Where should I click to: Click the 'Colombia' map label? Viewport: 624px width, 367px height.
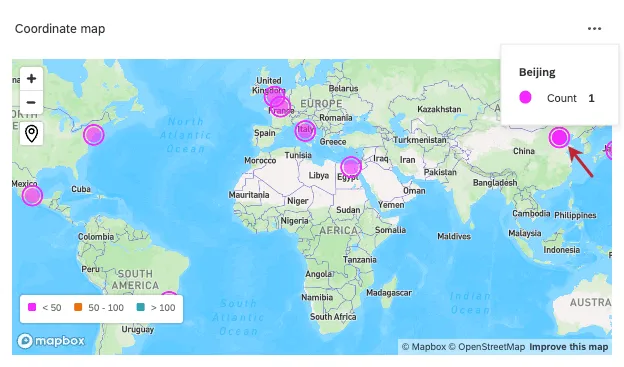tap(96, 237)
